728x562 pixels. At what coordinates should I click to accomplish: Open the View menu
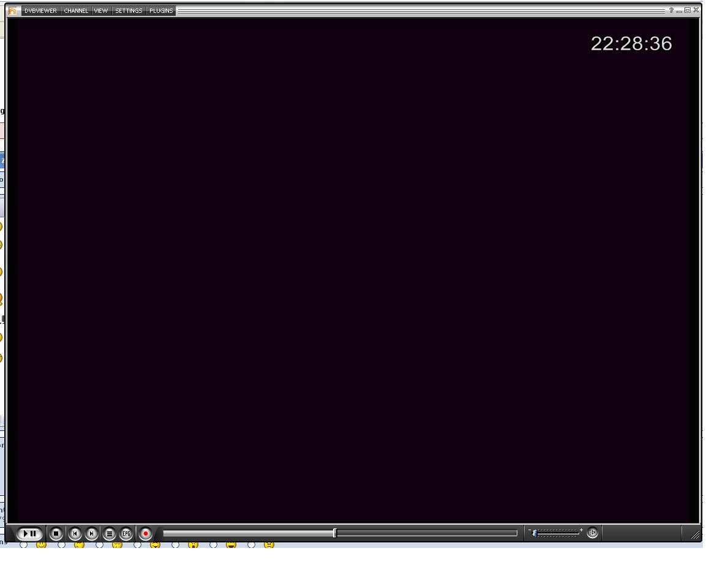(x=101, y=10)
